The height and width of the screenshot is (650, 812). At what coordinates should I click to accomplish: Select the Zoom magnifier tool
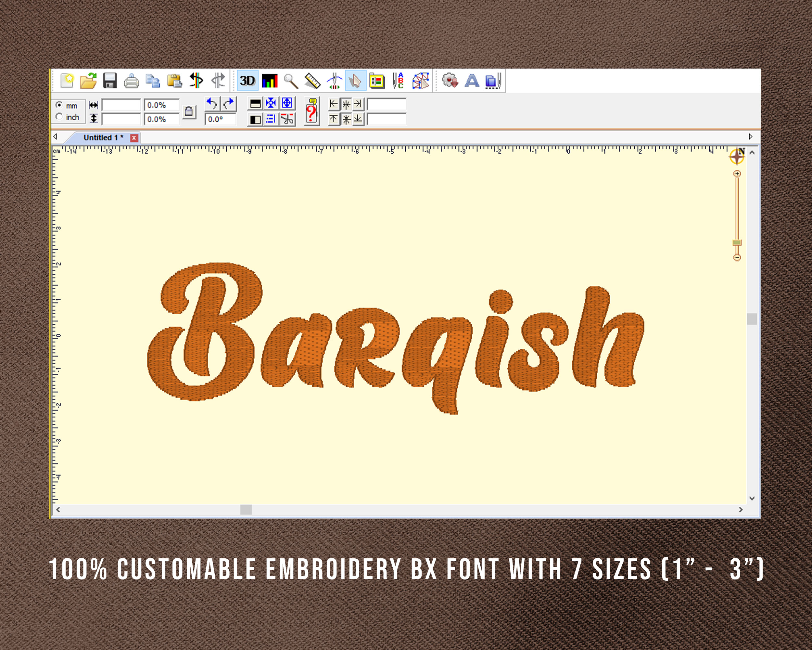pyautogui.click(x=291, y=81)
